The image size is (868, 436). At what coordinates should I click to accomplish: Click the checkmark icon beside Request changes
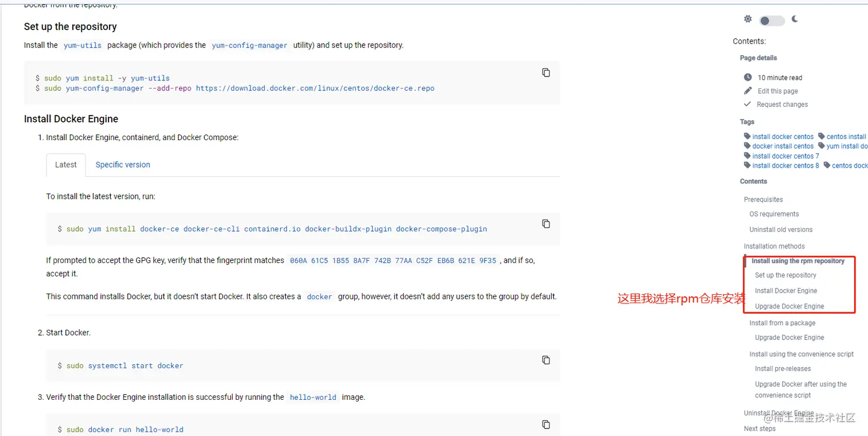click(747, 104)
